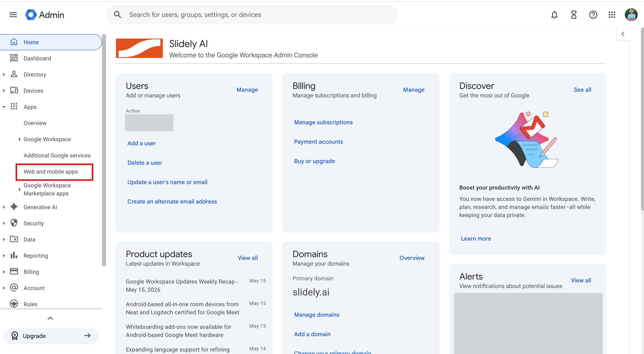Click the Data folder icon
The image size is (644, 354).
click(14, 239)
